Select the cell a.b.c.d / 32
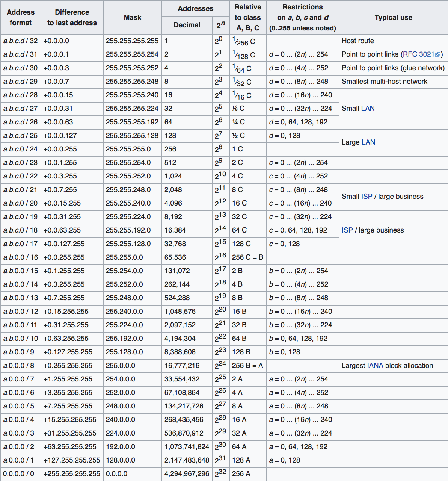The width and height of the screenshot is (448, 481). pos(21,41)
